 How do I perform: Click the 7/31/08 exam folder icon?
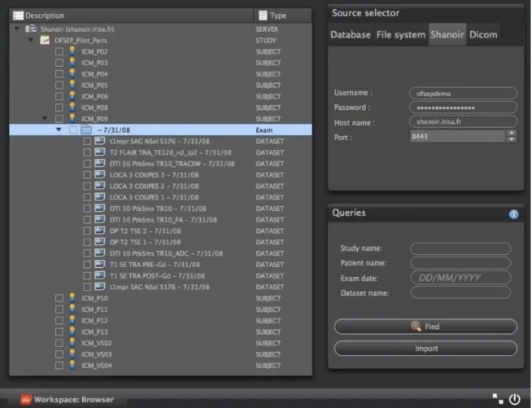86,129
